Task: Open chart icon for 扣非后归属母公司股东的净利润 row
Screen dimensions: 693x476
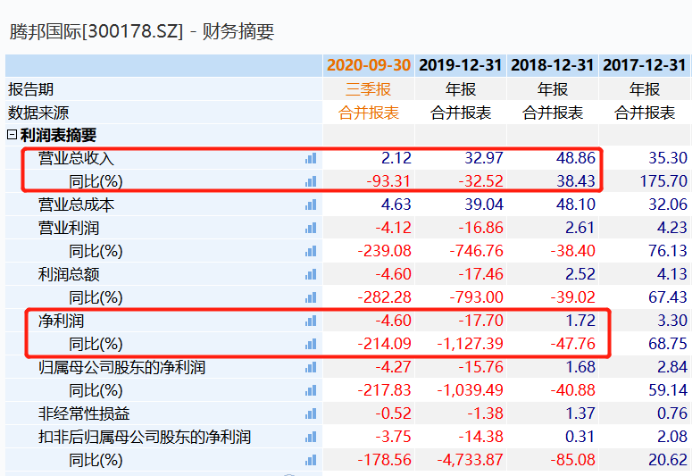Action: coord(311,437)
